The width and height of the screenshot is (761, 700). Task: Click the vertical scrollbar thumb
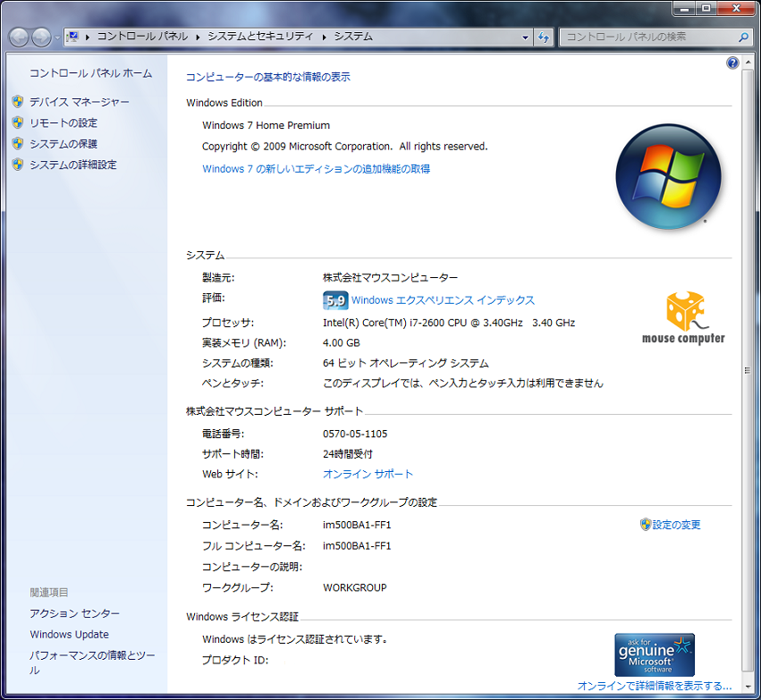748,371
